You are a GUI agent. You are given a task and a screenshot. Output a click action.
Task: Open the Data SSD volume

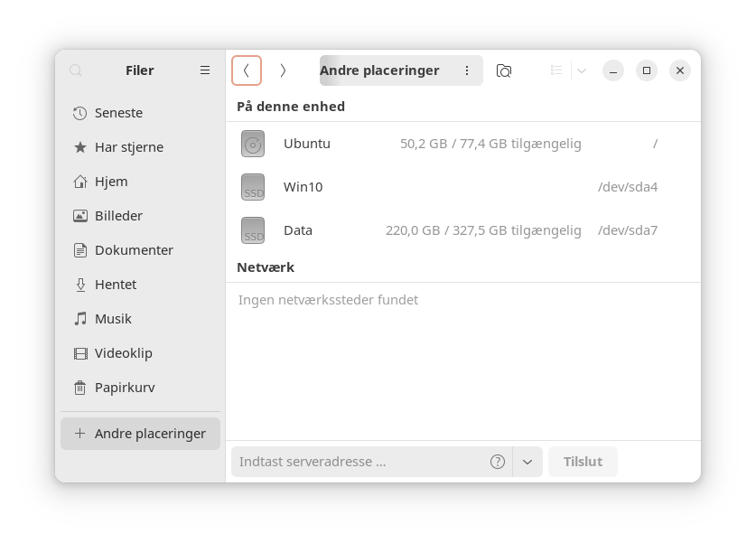[298, 230]
